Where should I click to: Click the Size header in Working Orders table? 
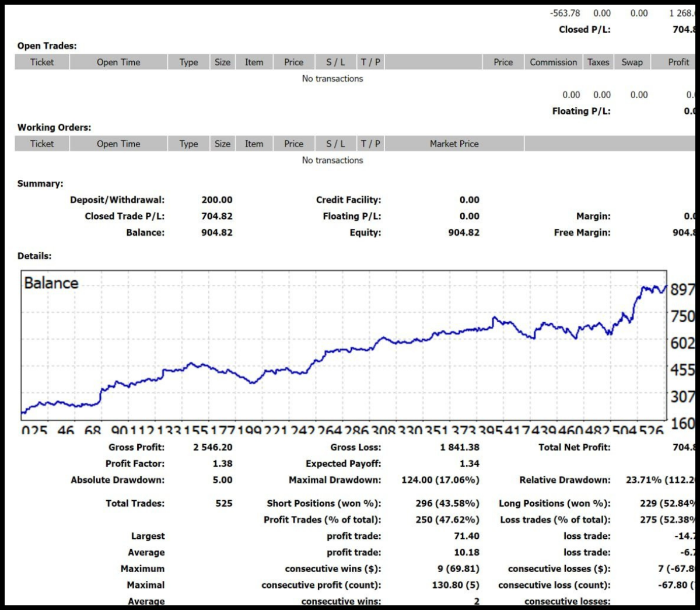coord(222,144)
